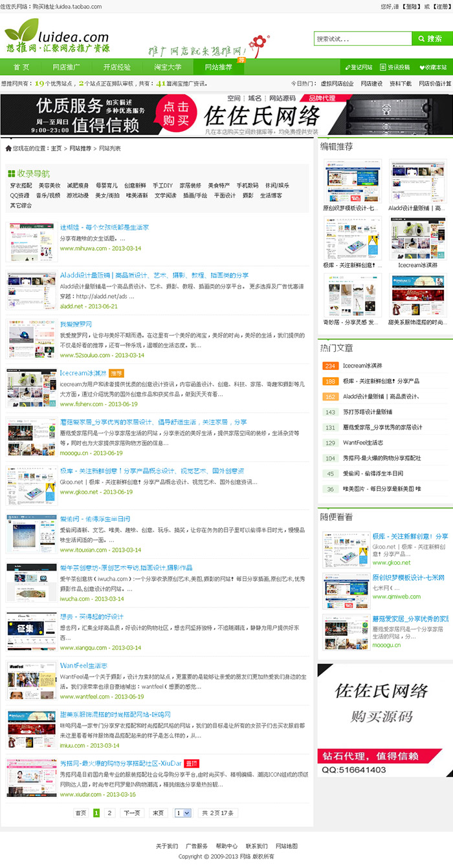Click the 注册 register link at top

pos(441,6)
